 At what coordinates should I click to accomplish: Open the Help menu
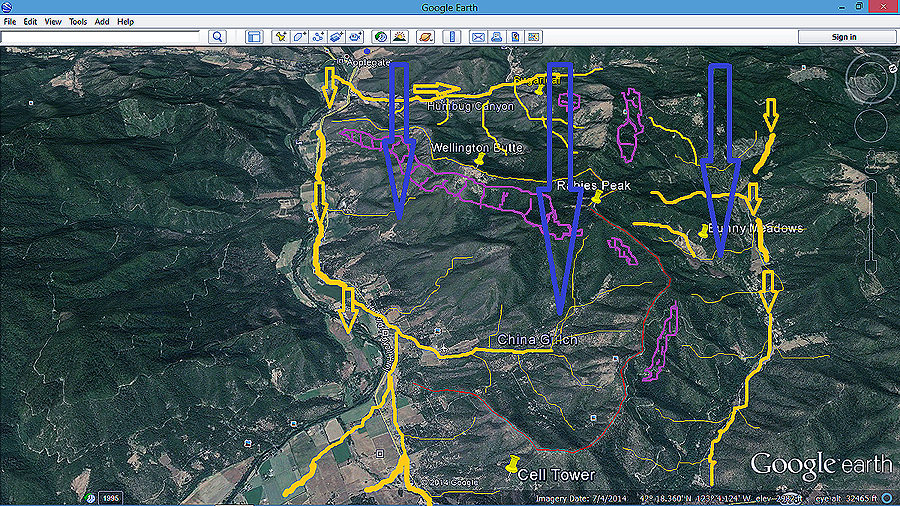(x=125, y=22)
